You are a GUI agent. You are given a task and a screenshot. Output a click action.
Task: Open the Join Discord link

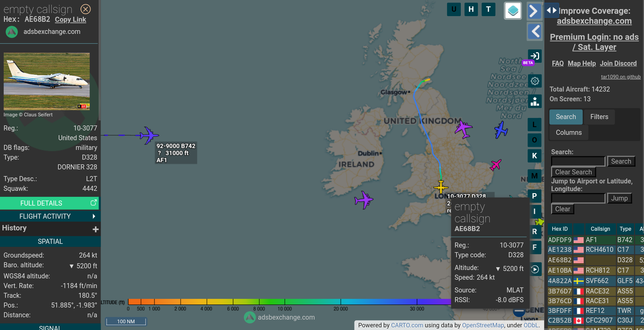[x=618, y=63]
